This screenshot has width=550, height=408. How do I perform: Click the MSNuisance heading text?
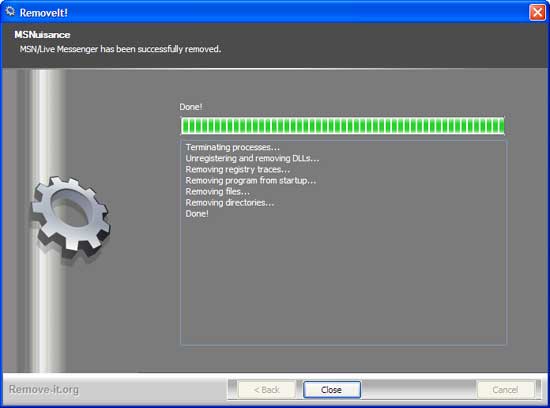pyautogui.click(x=42, y=35)
